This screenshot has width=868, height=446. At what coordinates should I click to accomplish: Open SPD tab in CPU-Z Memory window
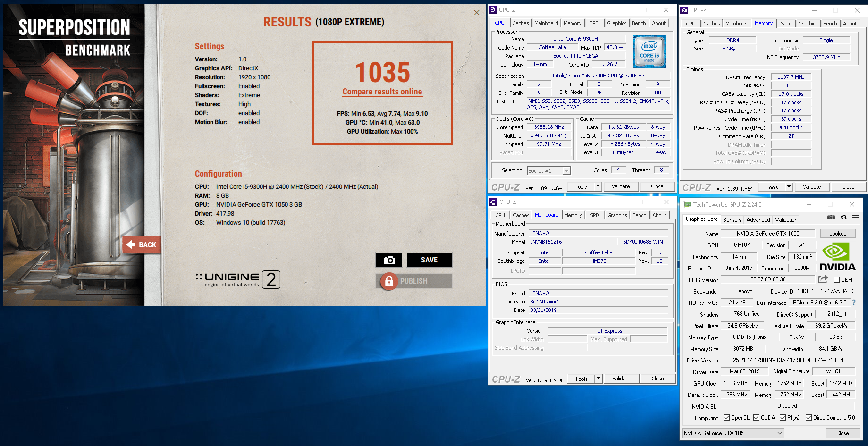click(785, 24)
